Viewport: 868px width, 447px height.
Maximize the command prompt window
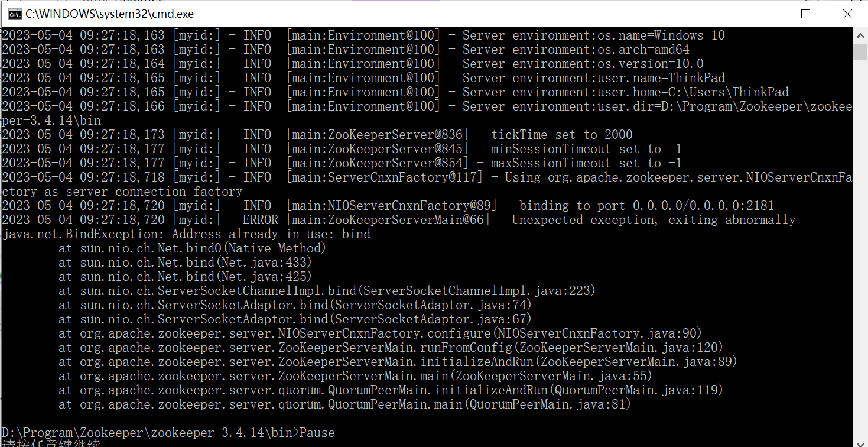point(806,13)
